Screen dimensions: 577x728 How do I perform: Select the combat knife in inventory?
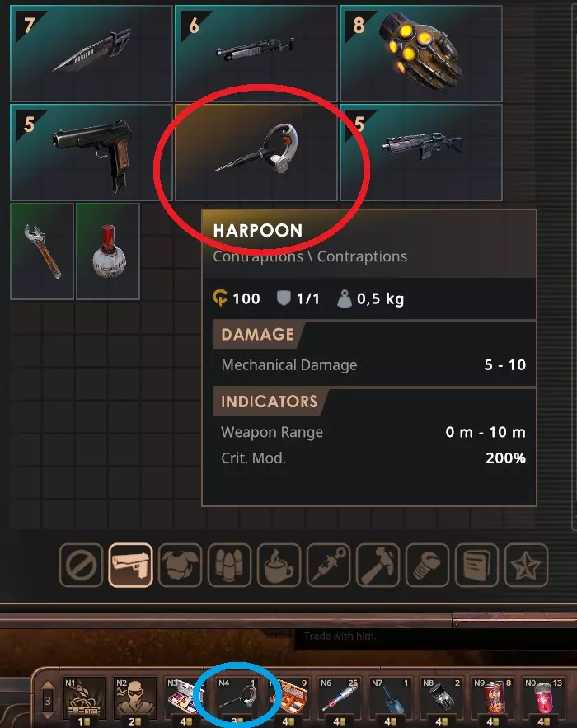[x=91, y=54]
